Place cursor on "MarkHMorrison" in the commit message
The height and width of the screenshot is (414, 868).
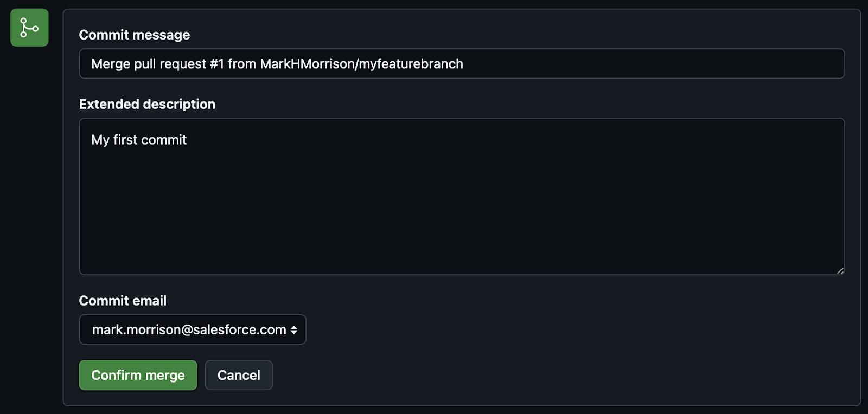pyautogui.click(x=307, y=64)
